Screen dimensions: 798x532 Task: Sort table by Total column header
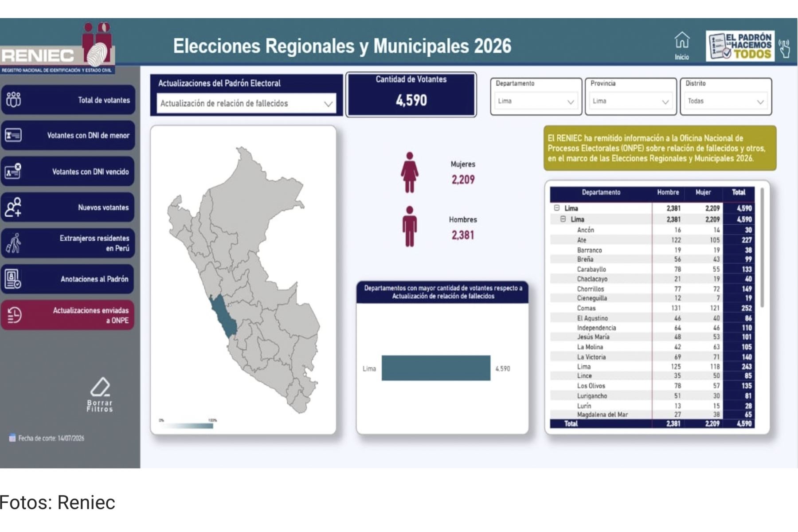(739, 192)
